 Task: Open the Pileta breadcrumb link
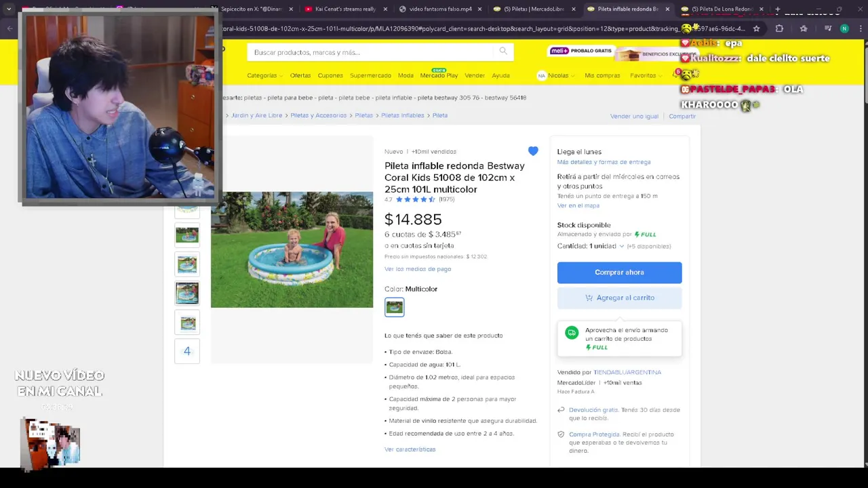point(440,115)
